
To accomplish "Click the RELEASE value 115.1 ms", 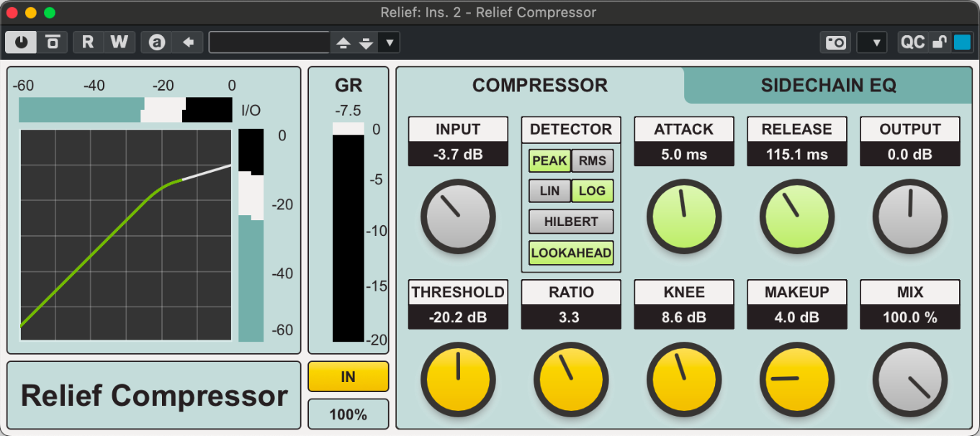I will tap(797, 154).
